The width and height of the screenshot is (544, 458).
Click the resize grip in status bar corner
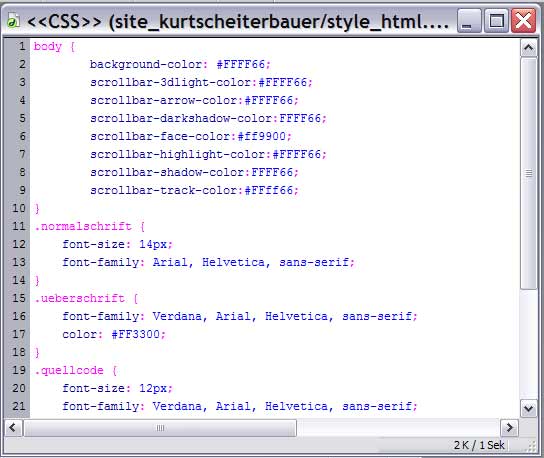[531, 446]
